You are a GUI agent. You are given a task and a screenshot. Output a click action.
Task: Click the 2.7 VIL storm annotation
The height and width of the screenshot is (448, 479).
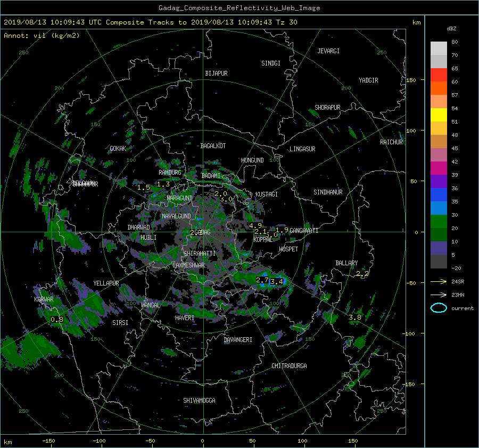(262, 280)
